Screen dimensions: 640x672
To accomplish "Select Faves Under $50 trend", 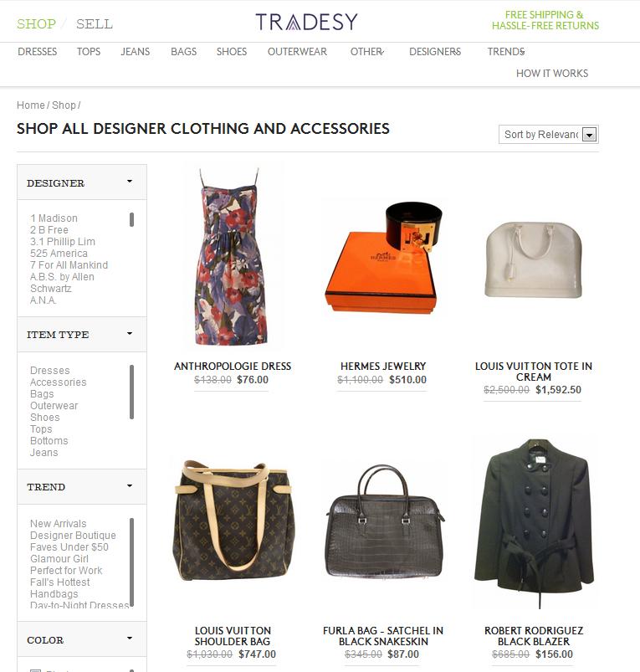I will point(69,547).
